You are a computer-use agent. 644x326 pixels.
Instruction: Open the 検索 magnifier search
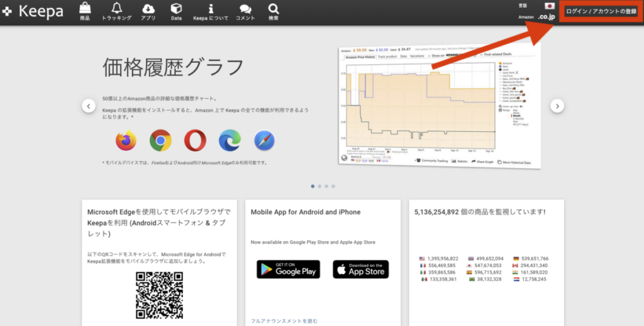pos(273,11)
